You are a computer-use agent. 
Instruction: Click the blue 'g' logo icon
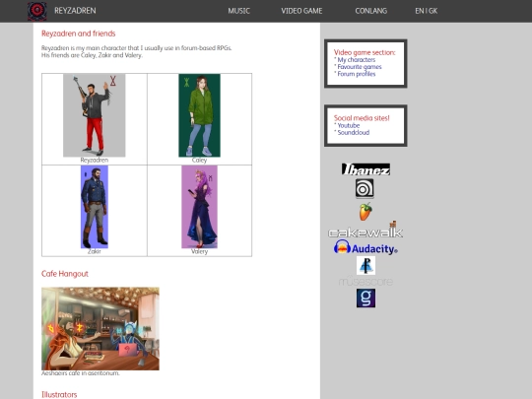[366, 298]
